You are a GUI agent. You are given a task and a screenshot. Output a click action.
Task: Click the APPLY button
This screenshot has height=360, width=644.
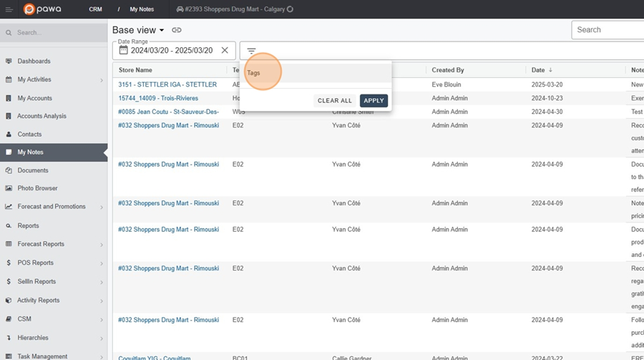coord(374,101)
